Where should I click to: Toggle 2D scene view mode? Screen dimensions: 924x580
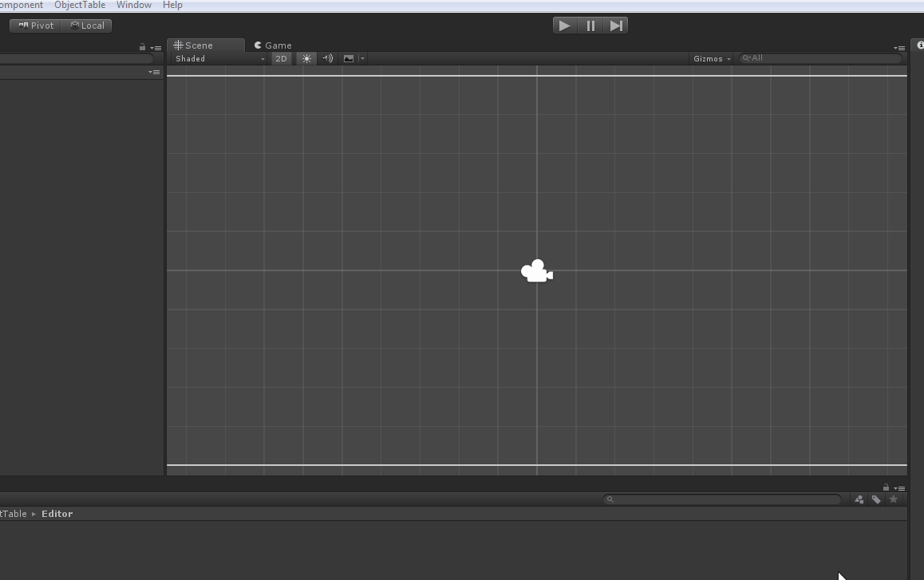[x=281, y=58]
